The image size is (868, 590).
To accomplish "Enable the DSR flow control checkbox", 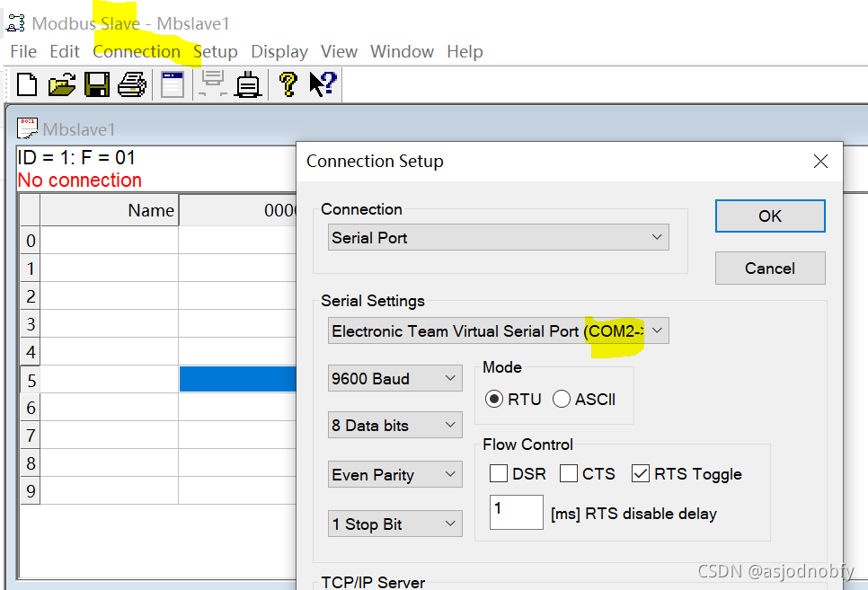I will pyautogui.click(x=499, y=474).
